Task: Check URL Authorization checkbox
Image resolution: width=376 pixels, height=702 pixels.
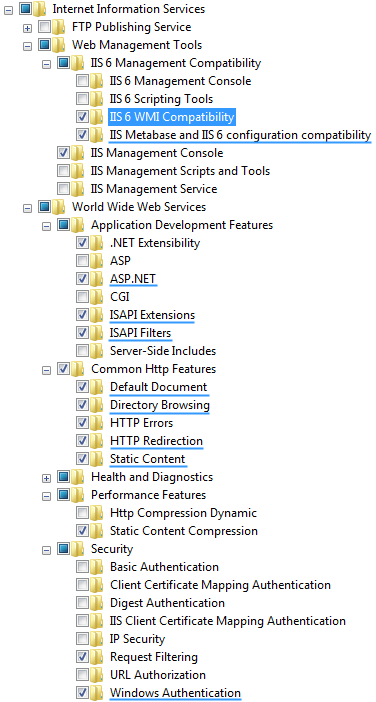Action: pos(82,675)
